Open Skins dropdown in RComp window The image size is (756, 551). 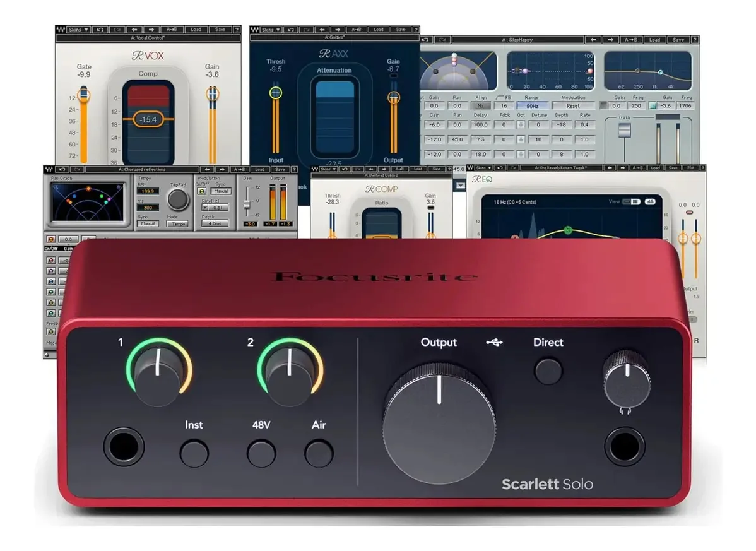point(329,169)
